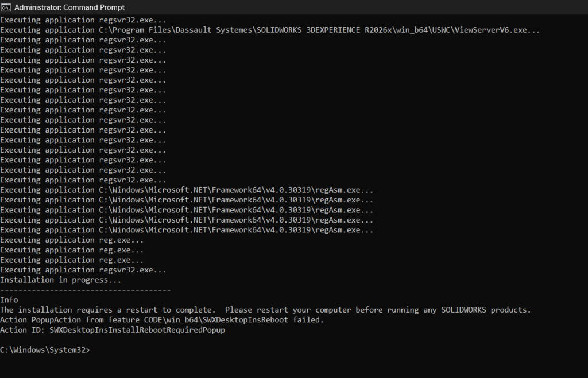Click the "Info" heading line

(9, 300)
